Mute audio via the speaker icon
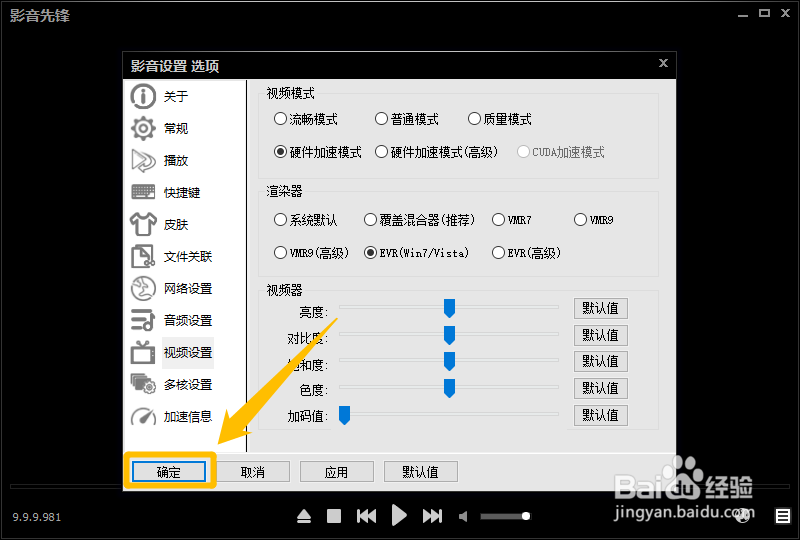Screen dimensions: 800x540 click(463, 517)
